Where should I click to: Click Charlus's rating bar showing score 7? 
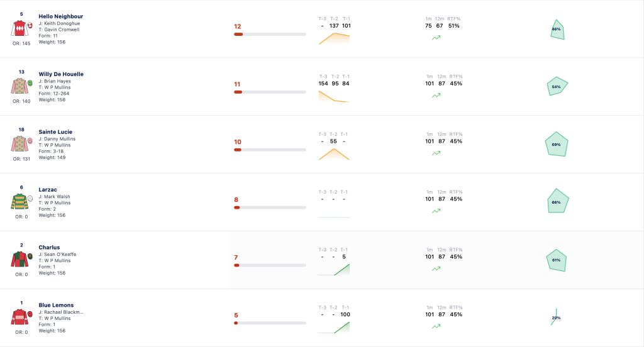click(270, 265)
